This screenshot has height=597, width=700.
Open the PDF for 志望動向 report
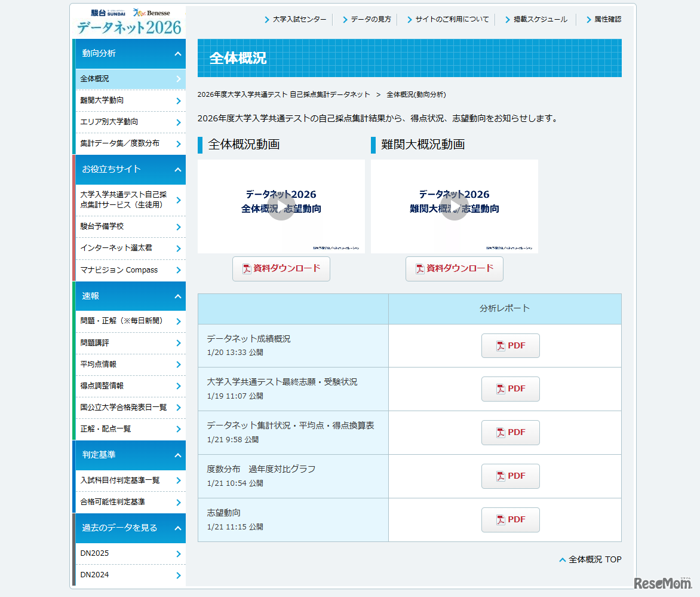tap(510, 519)
